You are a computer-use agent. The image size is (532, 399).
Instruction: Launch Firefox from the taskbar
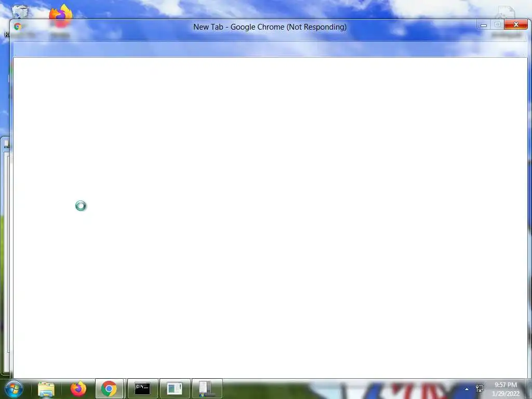point(78,389)
